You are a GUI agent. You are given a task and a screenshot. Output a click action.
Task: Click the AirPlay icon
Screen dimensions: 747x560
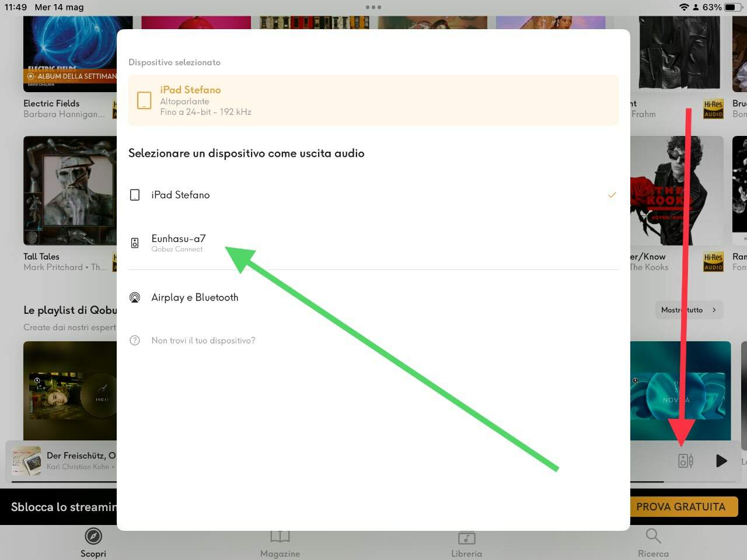click(x=135, y=297)
